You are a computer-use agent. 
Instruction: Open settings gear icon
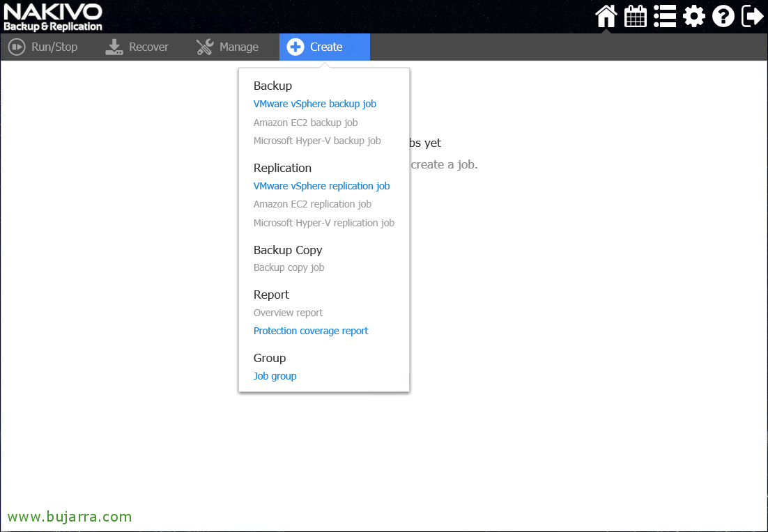tap(694, 16)
